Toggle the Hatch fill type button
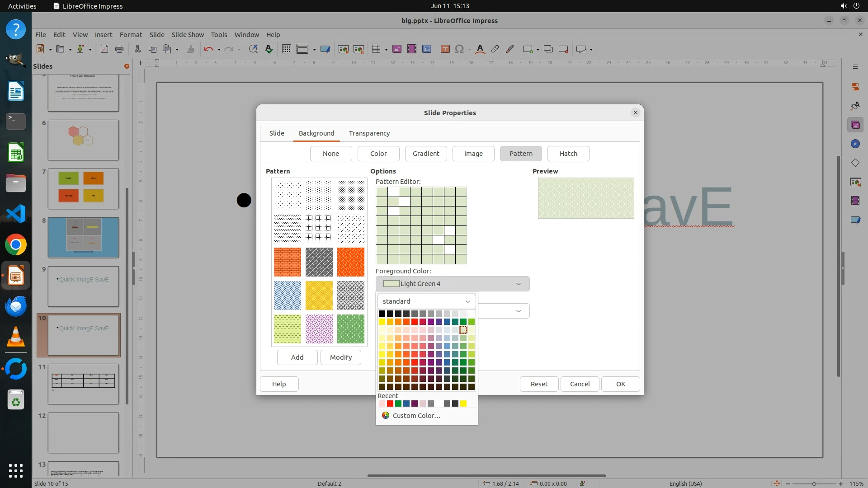This screenshot has height=488, width=868. click(568, 154)
